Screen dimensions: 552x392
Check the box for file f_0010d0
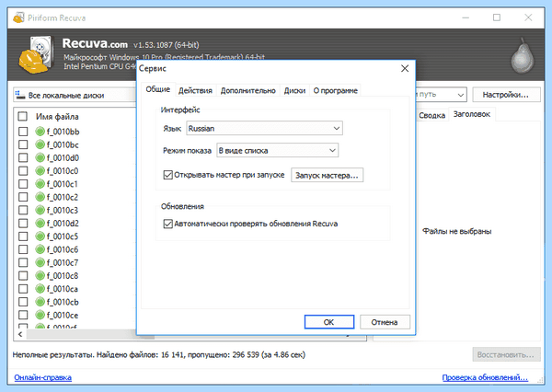[23, 157]
